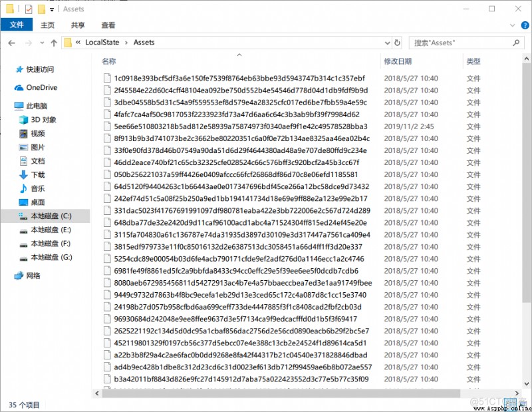Click file icon of 242ef74d51c5a0 file

[x=107, y=198]
